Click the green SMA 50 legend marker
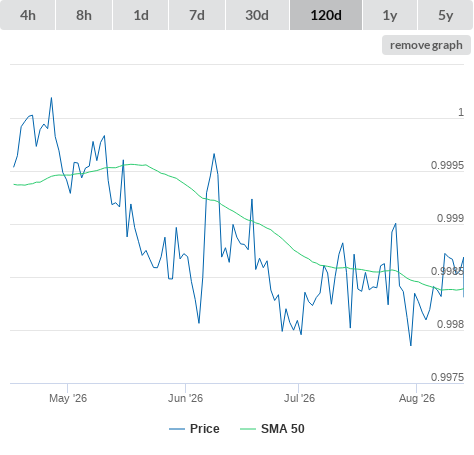 (x=248, y=429)
